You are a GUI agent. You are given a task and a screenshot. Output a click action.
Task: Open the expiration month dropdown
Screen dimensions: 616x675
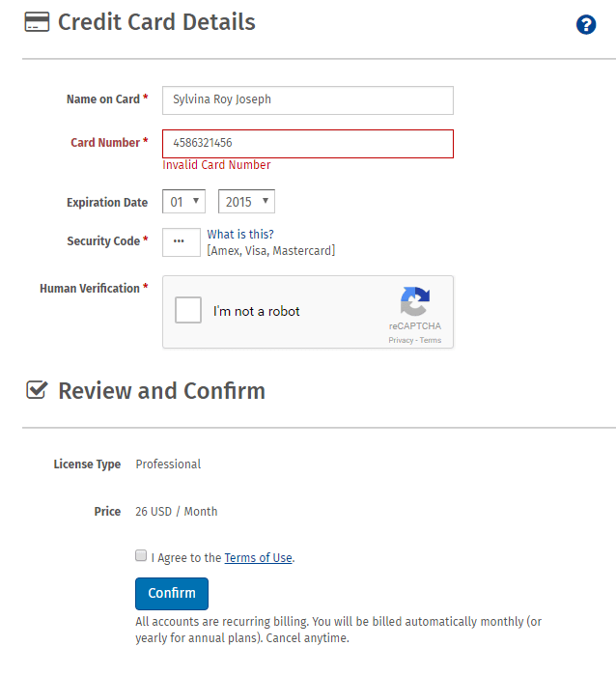click(183, 202)
